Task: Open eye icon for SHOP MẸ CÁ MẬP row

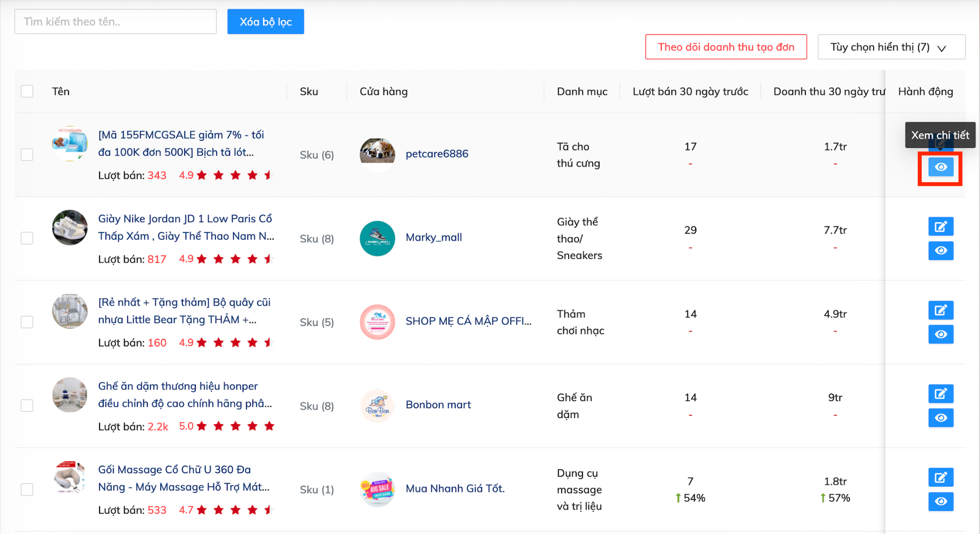Action: (x=940, y=334)
